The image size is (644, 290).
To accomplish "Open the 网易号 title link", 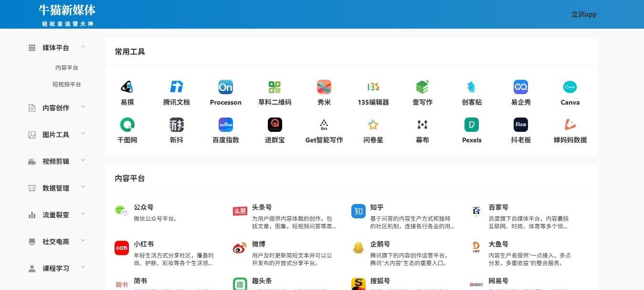I will (498, 281).
